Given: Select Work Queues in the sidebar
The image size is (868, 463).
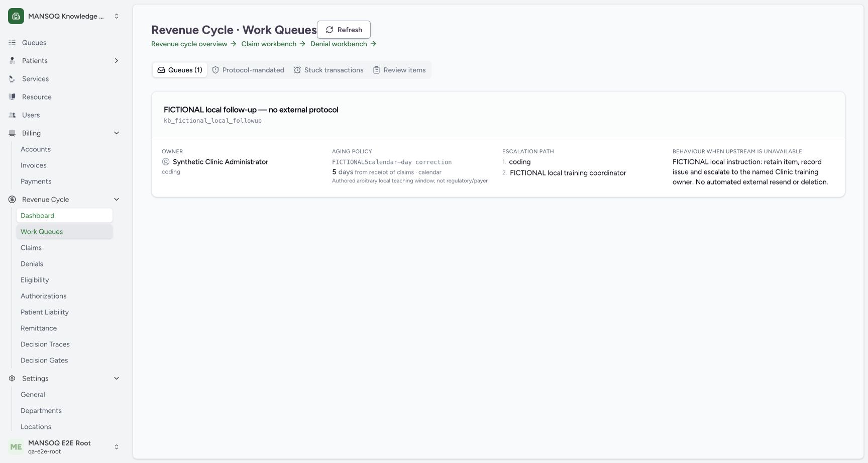Looking at the screenshot, I should click(64, 232).
